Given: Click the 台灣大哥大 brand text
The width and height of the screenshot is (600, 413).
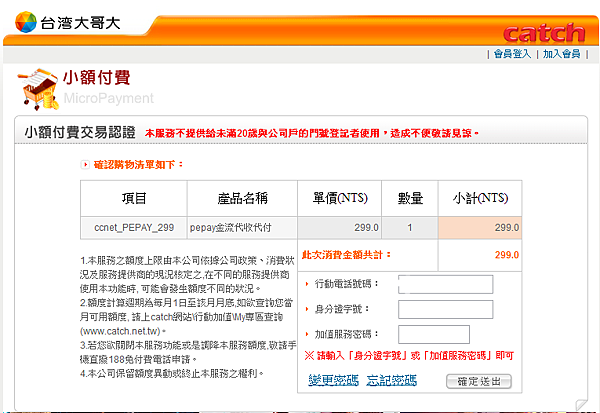Looking at the screenshot, I should (x=80, y=23).
